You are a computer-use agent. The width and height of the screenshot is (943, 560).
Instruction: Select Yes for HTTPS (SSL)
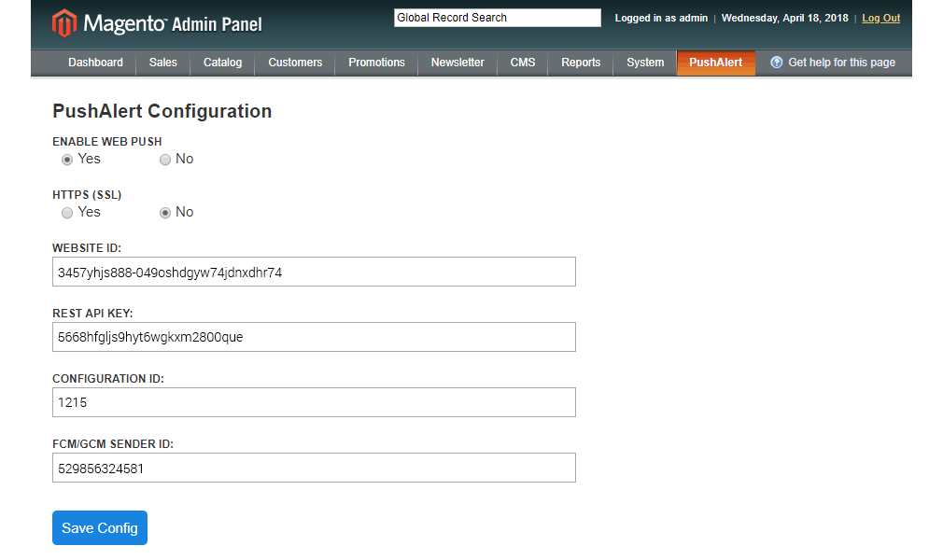pyautogui.click(x=66, y=213)
